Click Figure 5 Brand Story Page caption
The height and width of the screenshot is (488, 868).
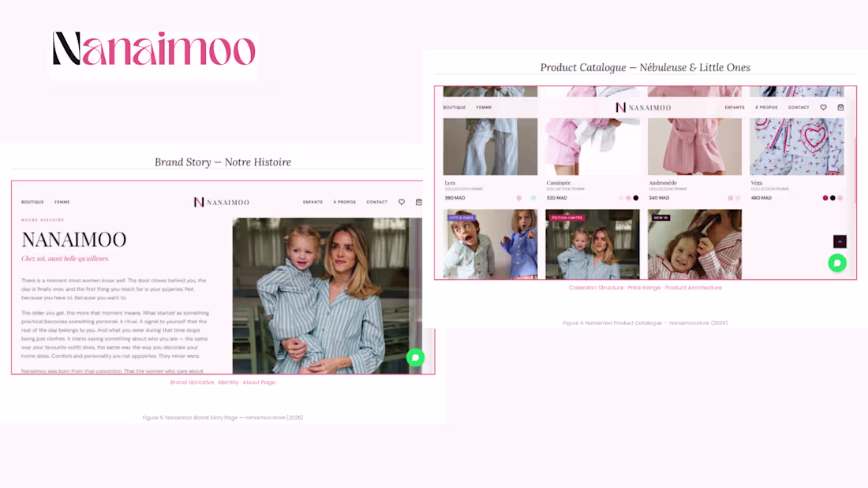[x=223, y=418]
